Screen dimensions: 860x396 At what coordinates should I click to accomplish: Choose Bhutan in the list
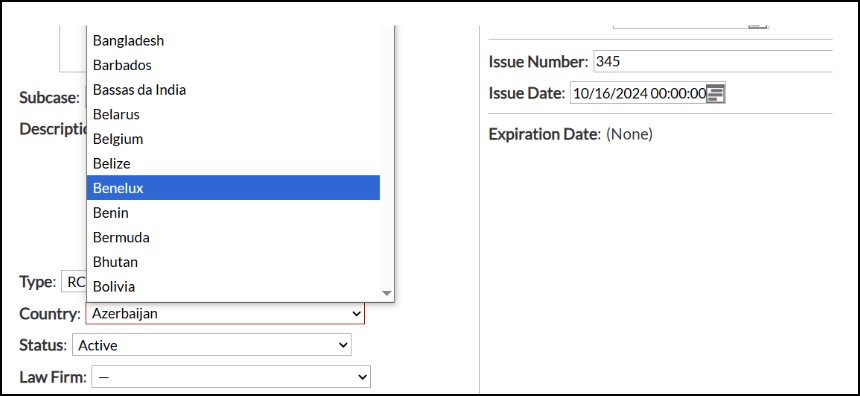tap(233, 262)
